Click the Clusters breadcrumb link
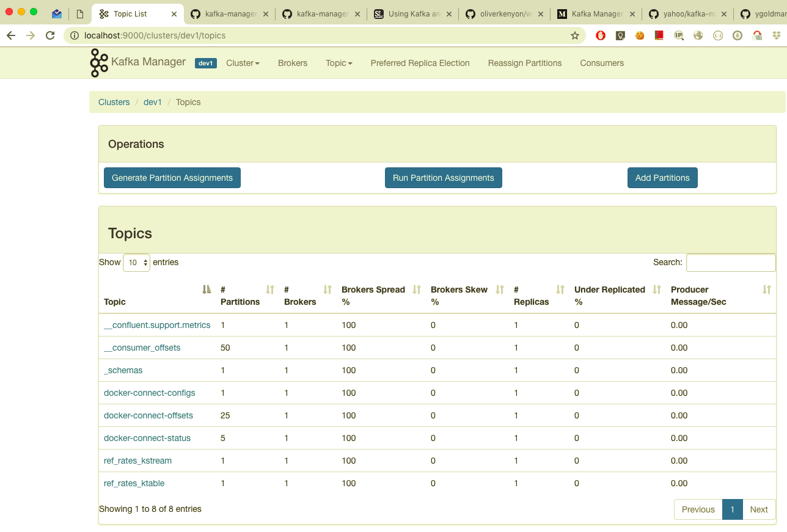This screenshot has width=787, height=532. (114, 102)
